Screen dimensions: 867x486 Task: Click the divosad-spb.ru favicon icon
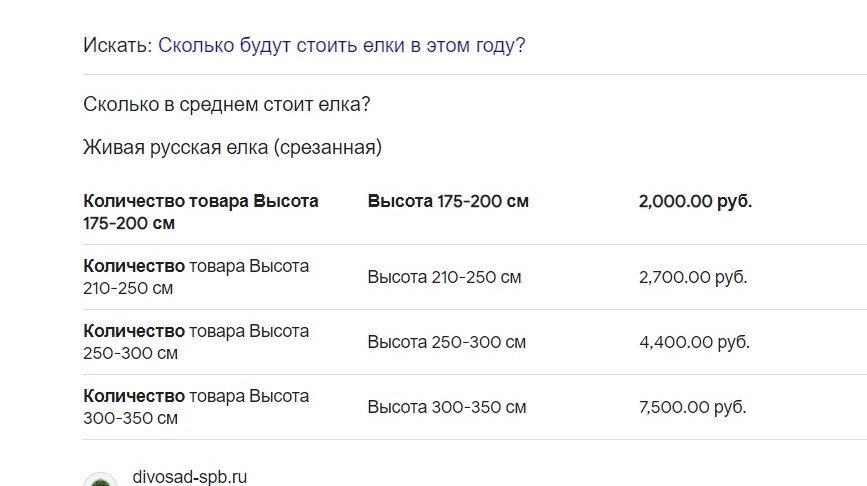100,480
